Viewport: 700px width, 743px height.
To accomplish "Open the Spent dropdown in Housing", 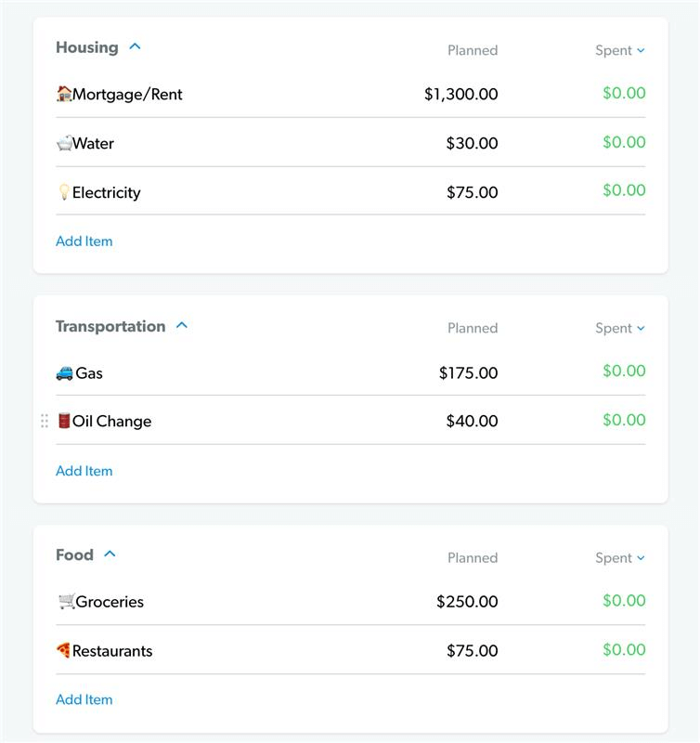I will pos(620,50).
